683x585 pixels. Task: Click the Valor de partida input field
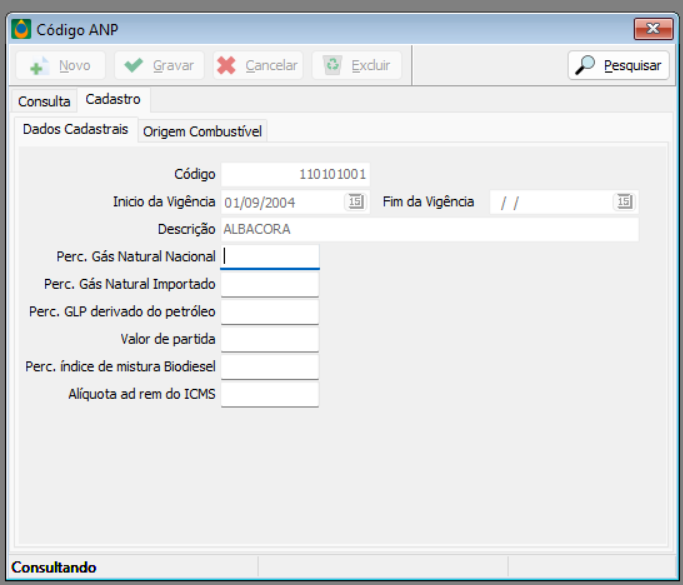click(270, 339)
